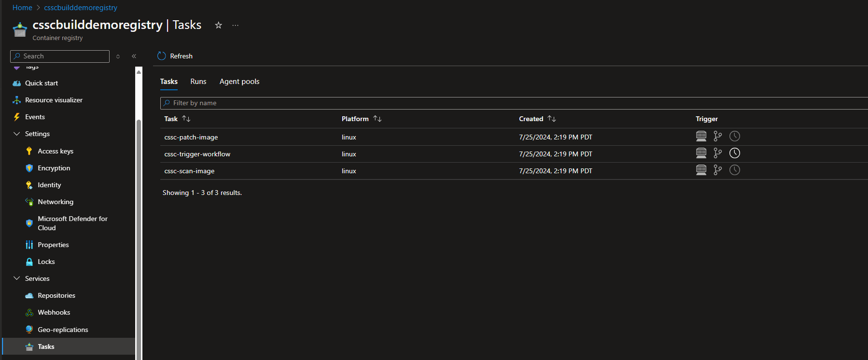Click the timer trigger icon for cssc-scan-image
868x360 pixels.
coord(735,170)
